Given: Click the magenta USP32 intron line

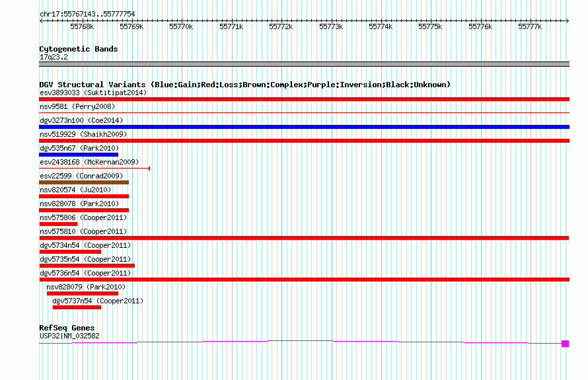Looking at the screenshot, I should coord(300,341).
